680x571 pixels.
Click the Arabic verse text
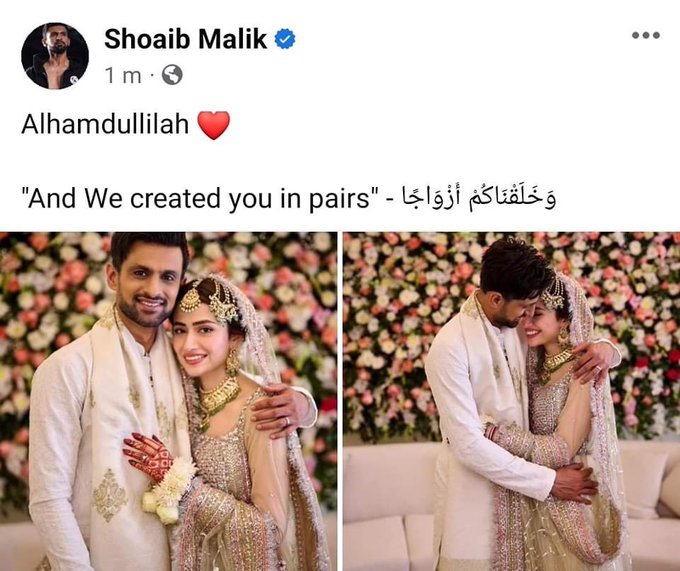[478, 198]
